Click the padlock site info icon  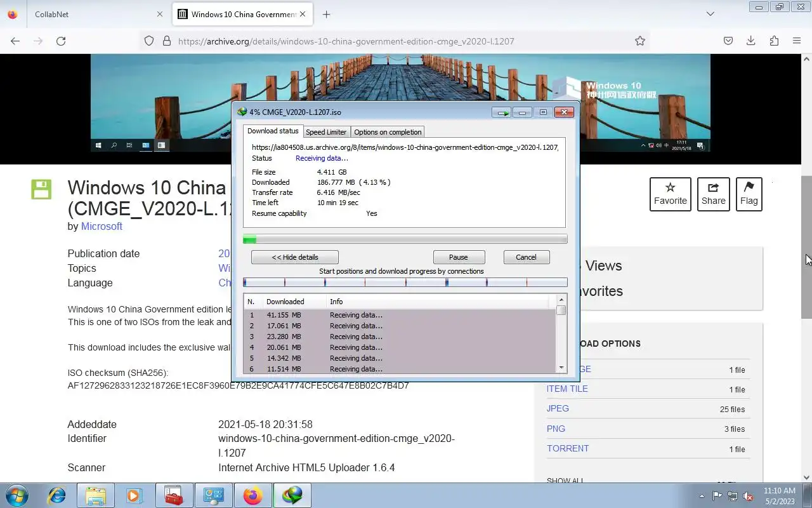[x=167, y=41]
